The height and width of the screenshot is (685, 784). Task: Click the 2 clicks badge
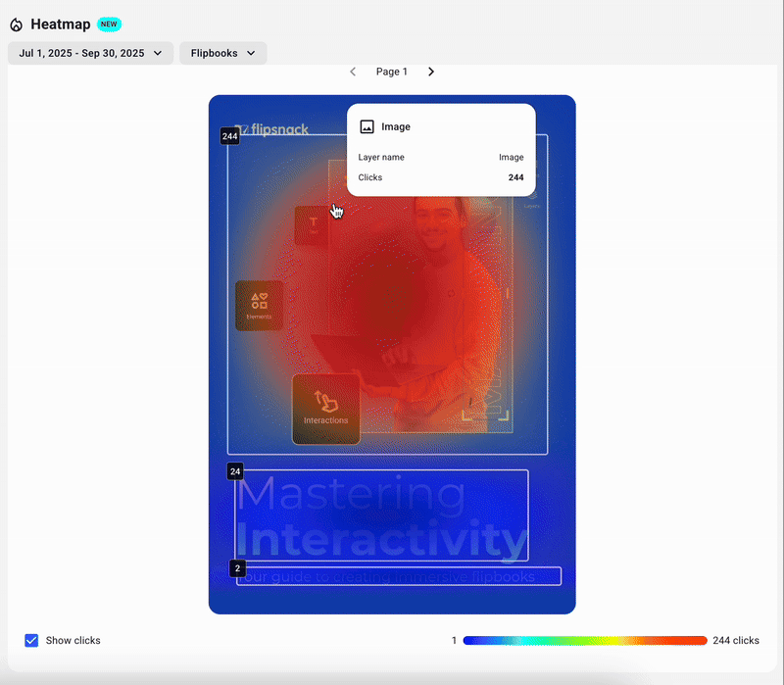[x=237, y=568]
